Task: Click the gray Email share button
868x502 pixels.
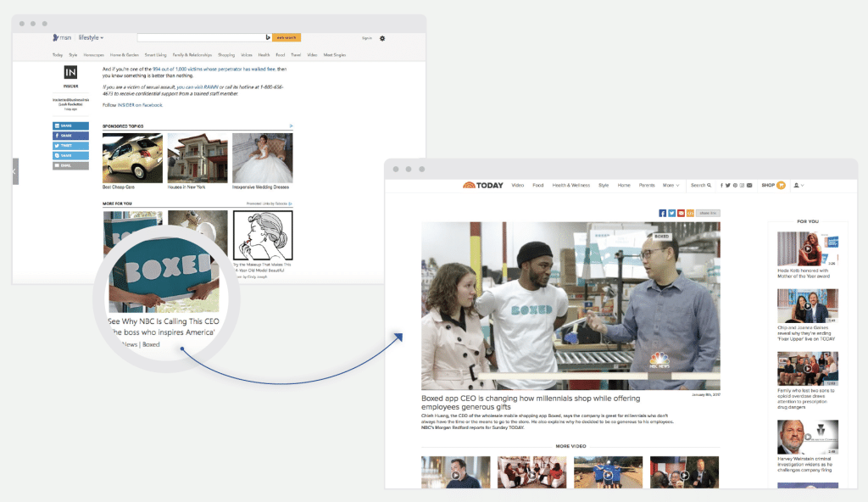Action: tap(70, 165)
